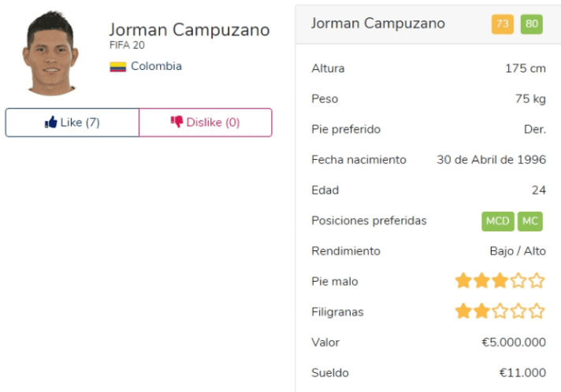561x392 pixels.
Task: Click the Dislike (0) button
Action: coord(206,123)
